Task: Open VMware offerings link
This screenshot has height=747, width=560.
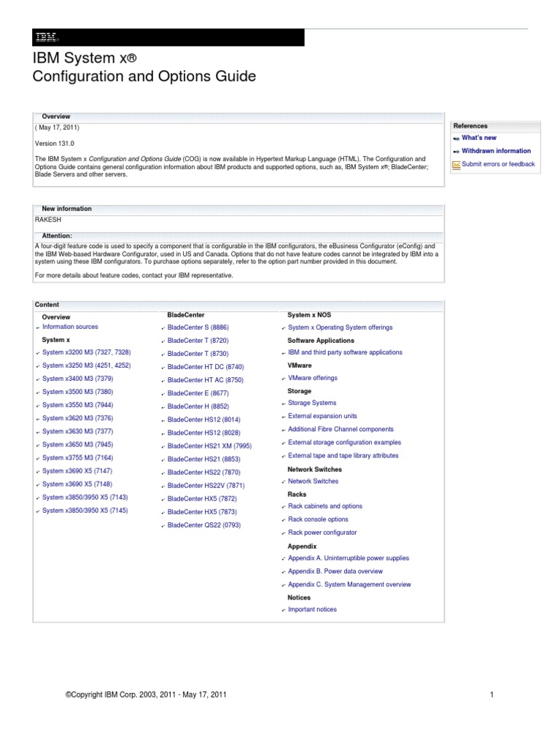Action: point(312,379)
